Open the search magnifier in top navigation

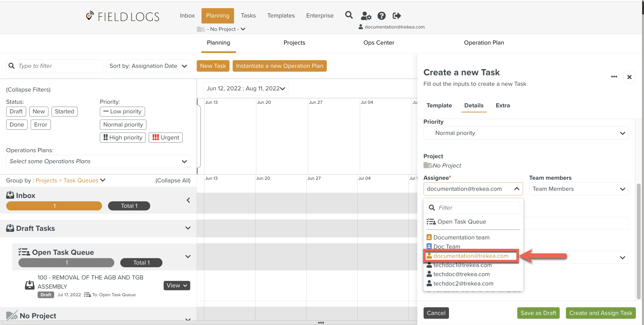349,15
